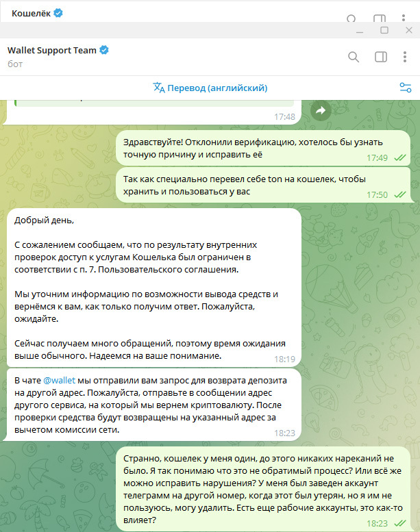This screenshot has height=532, width=420.
Task: Click the 17:50 timestamp
Action: 377,194
